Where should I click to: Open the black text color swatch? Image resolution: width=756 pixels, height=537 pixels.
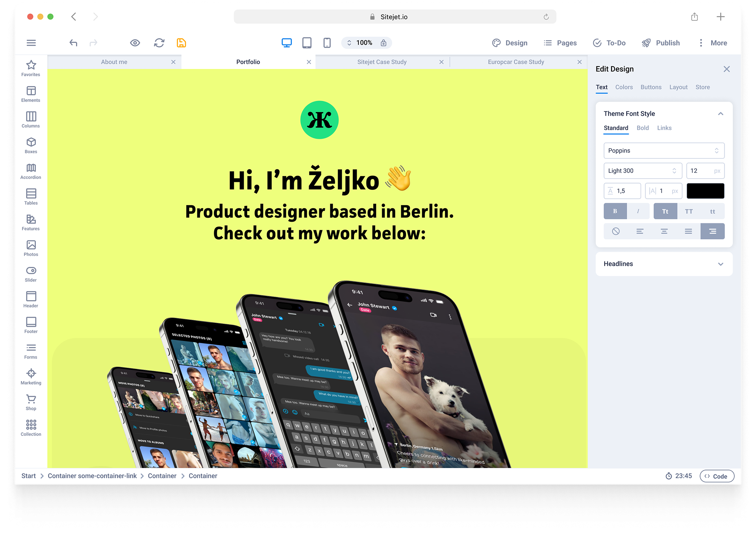click(705, 191)
